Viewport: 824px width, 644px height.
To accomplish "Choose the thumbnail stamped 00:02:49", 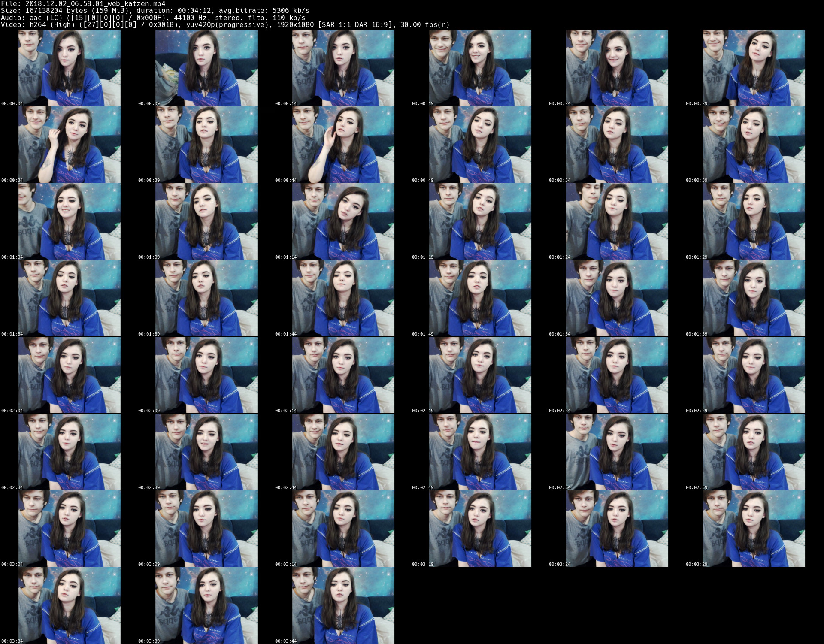I will pos(480,452).
